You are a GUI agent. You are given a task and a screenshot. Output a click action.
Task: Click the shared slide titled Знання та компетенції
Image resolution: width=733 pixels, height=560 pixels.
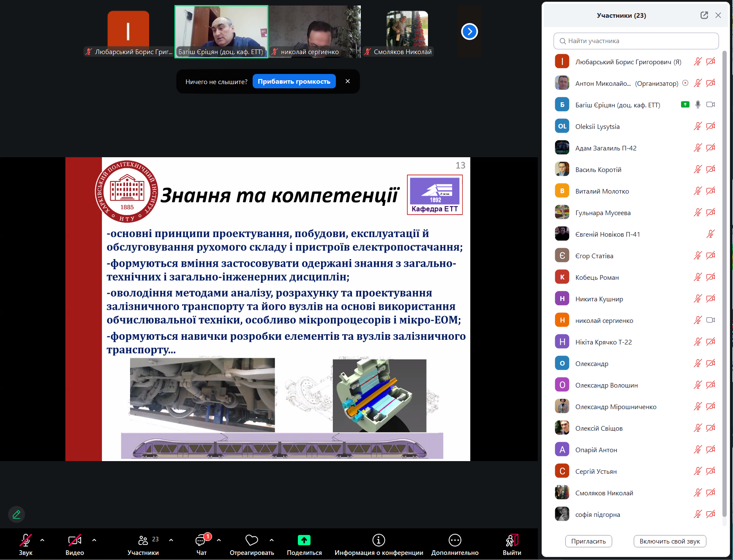(268, 309)
